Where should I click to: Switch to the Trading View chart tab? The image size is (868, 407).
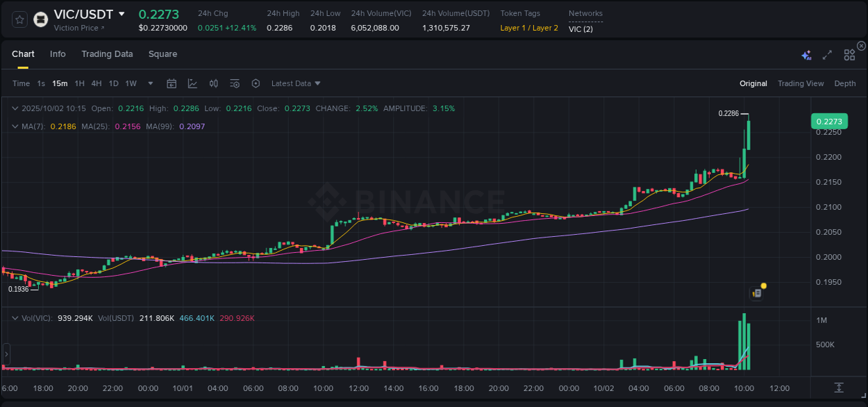pyautogui.click(x=801, y=83)
